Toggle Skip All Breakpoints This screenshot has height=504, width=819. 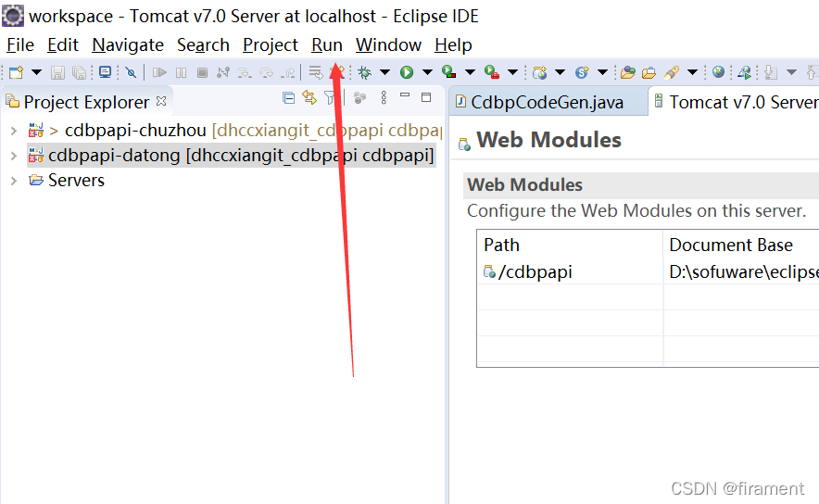(131, 72)
